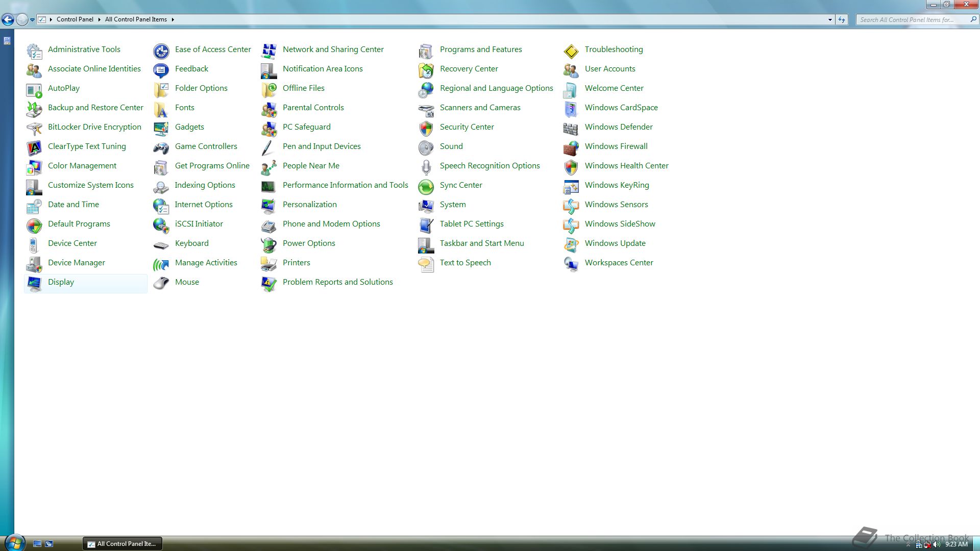Open the Color Management icon

[x=34, y=167]
